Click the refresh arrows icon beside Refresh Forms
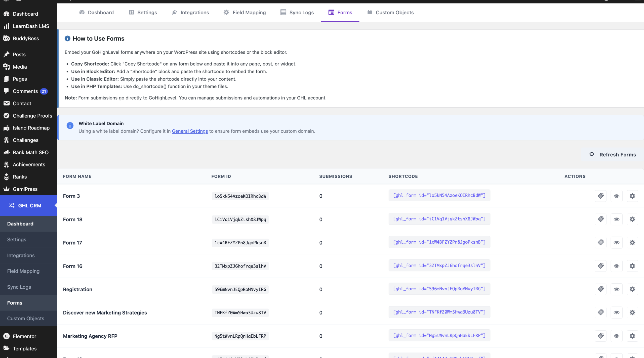 click(x=592, y=154)
